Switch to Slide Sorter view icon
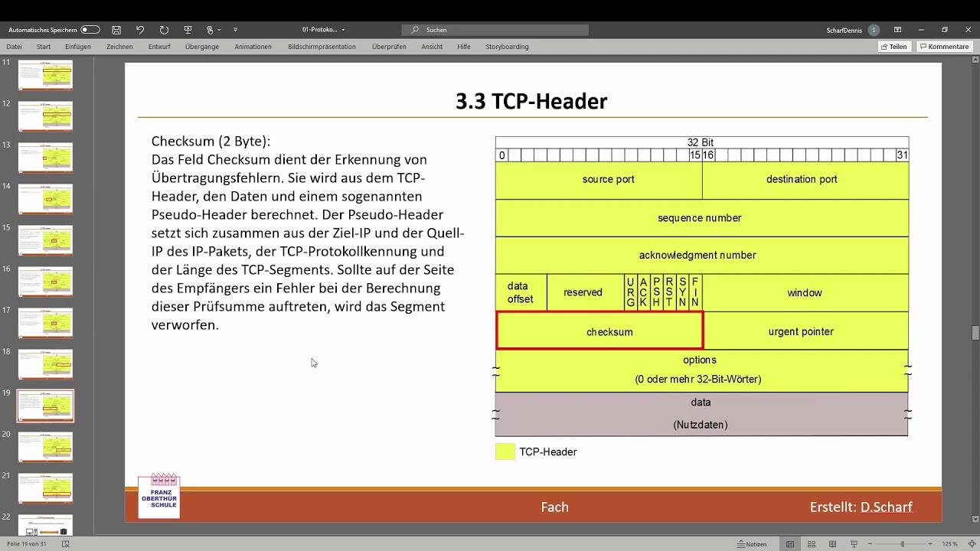Viewport: 980px width, 551px height. click(812, 544)
